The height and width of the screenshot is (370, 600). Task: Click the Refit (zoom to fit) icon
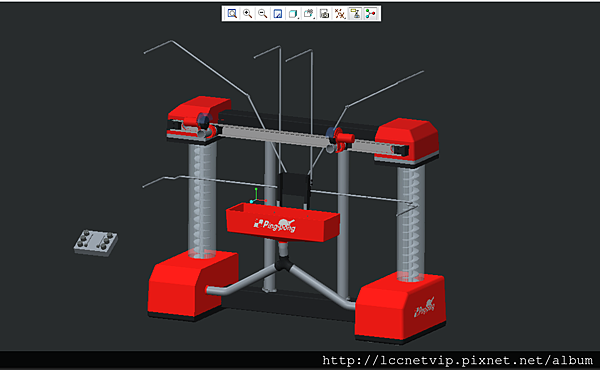click(x=232, y=14)
